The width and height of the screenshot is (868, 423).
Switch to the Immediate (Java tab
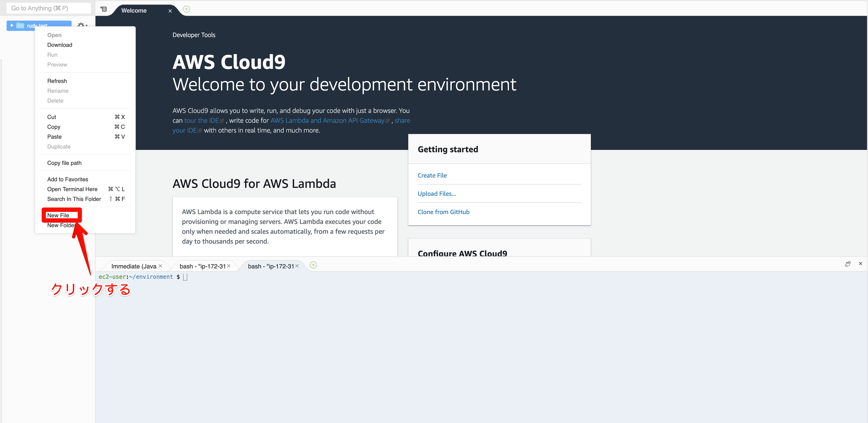click(x=134, y=266)
